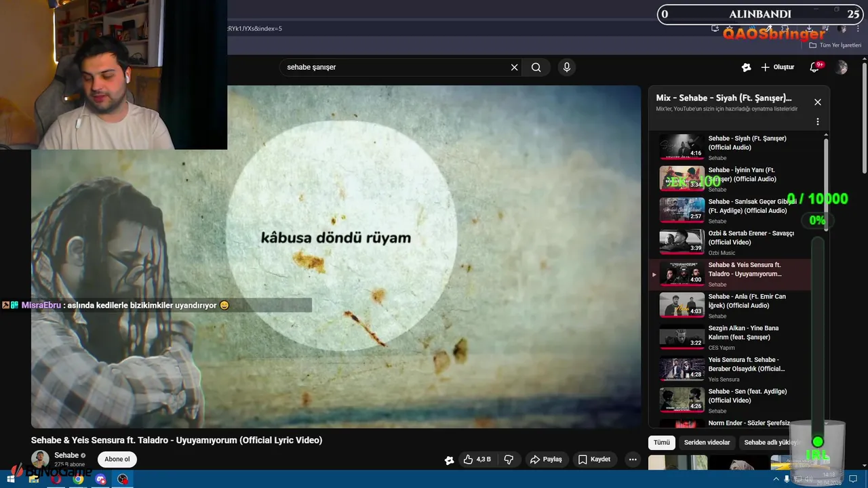868x488 pixels.
Task: Play 'Sehabe - Anla (Ft. Emir Can İğrek)'
Action: tap(730, 306)
